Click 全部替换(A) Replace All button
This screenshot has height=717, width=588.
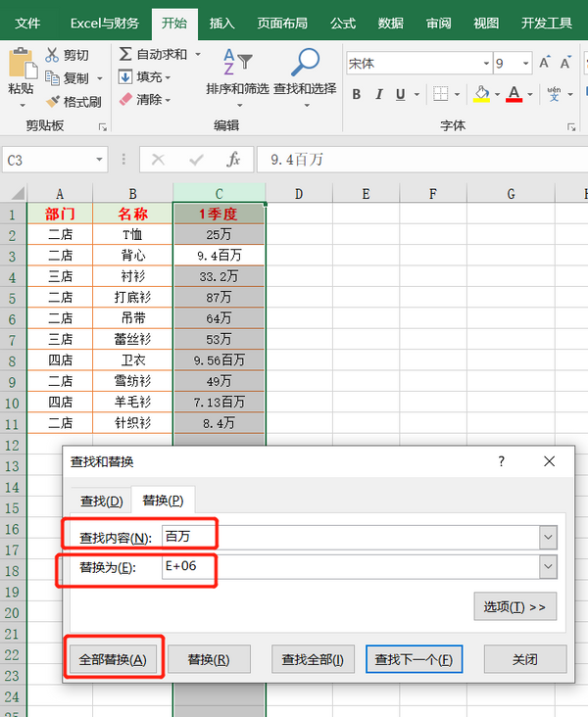point(113,659)
